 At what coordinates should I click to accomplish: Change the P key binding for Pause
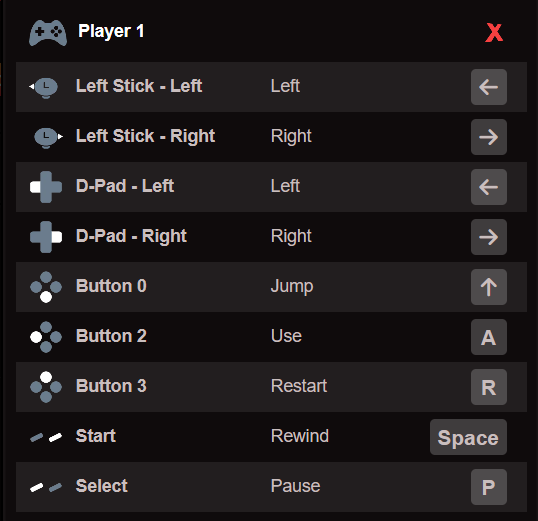click(489, 487)
